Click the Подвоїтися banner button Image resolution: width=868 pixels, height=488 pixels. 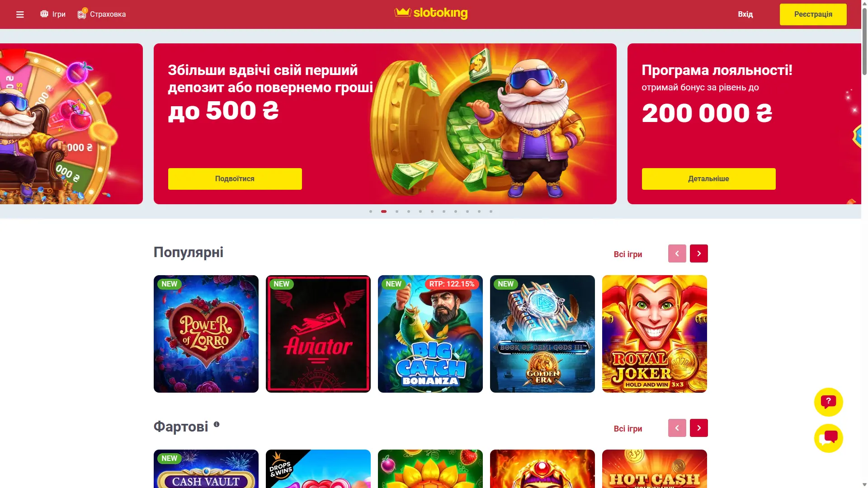[235, 179]
